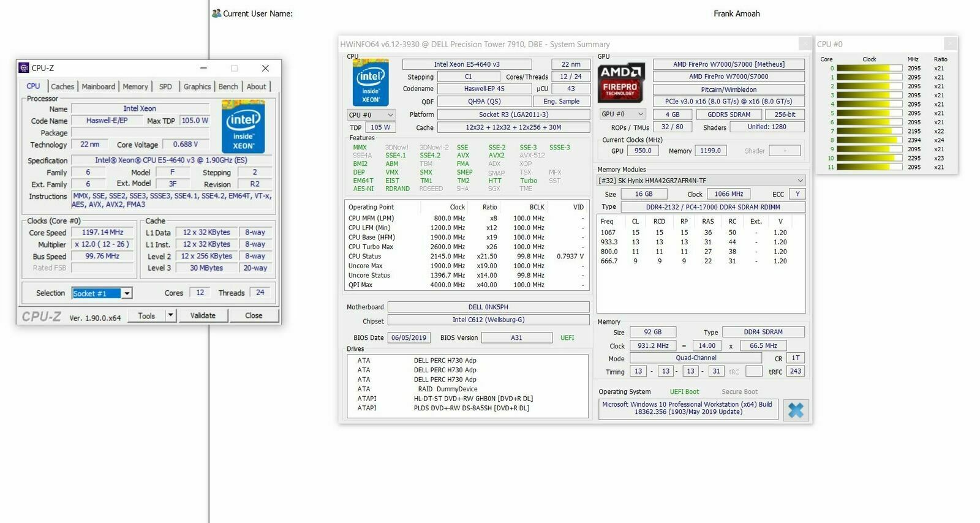Screen dimensions: 980x523
Task: Click the CPU-Z app icon in title bar
Action: tap(24, 68)
